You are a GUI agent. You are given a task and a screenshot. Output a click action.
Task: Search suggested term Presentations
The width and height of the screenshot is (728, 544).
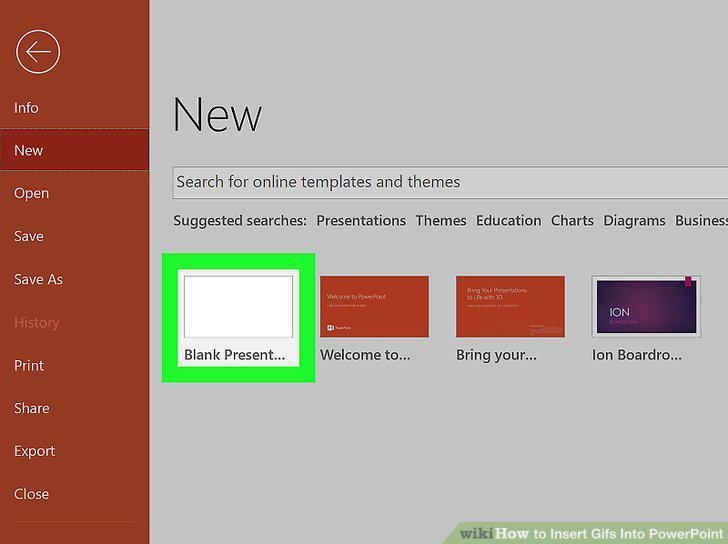click(361, 220)
